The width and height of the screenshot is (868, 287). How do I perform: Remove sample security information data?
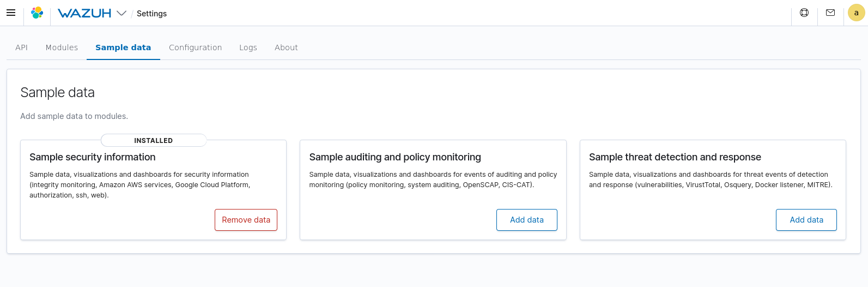246,220
